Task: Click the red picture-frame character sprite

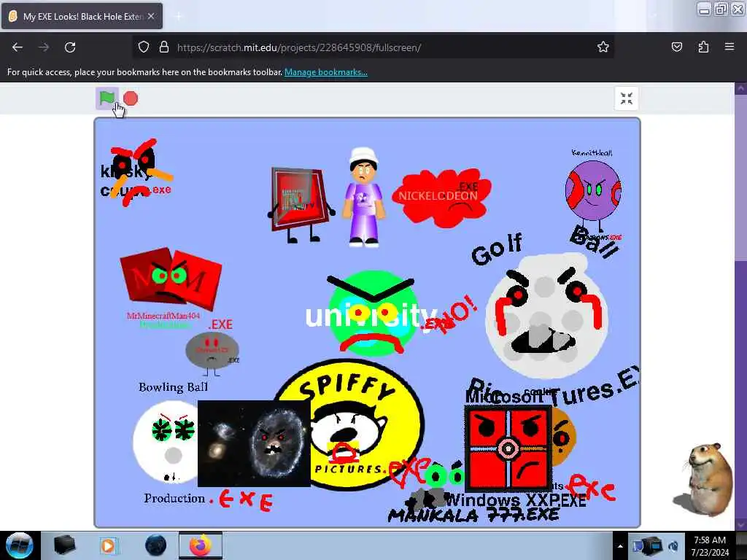Action: coord(300,205)
